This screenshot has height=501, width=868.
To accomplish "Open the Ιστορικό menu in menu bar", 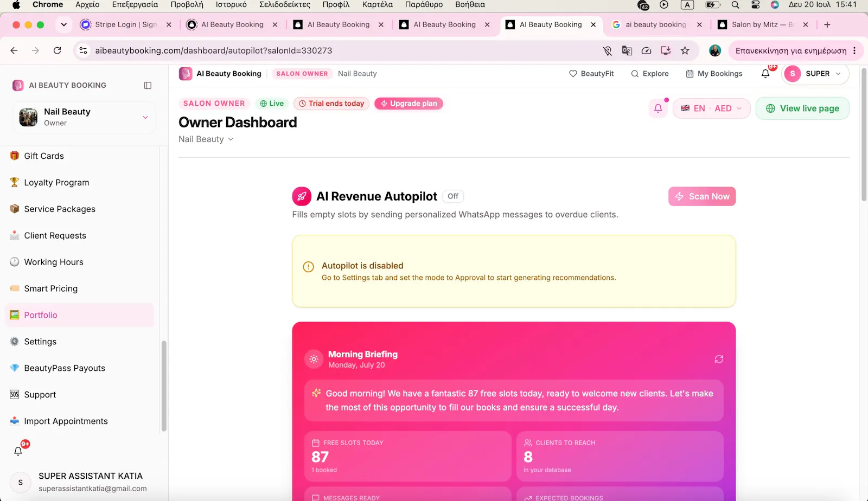I will click(x=231, y=5).
